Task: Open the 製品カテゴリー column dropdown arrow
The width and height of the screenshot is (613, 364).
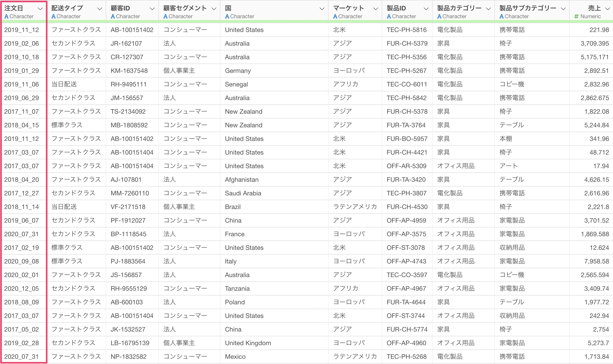Action: click(488, 9)
